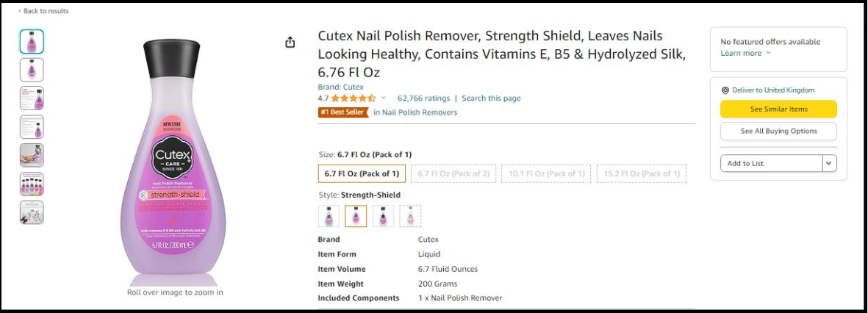Choose the first style swatch bottle

click(x=329, y=216)
